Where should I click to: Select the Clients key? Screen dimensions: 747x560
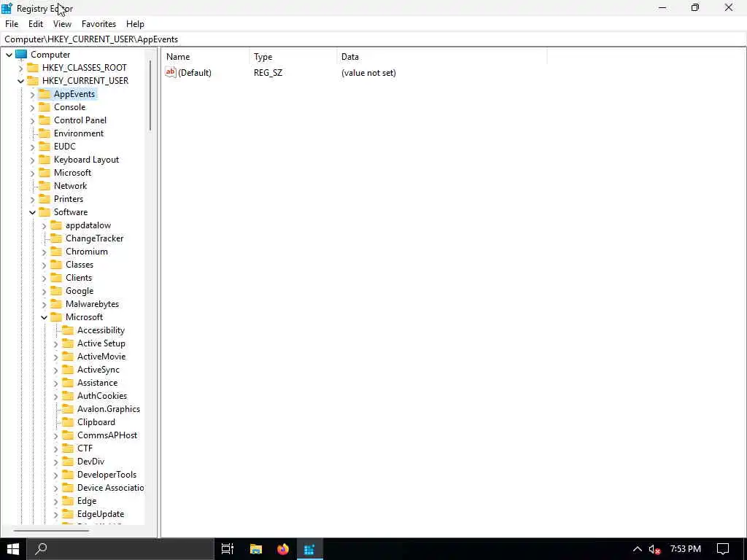click(79, 278)
